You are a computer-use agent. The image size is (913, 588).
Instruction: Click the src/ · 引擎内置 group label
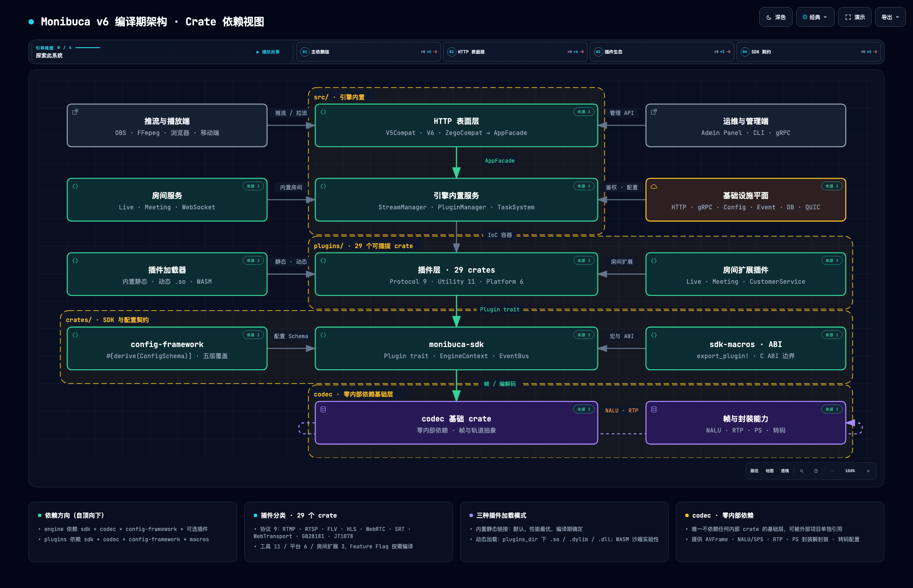point(339,97)
